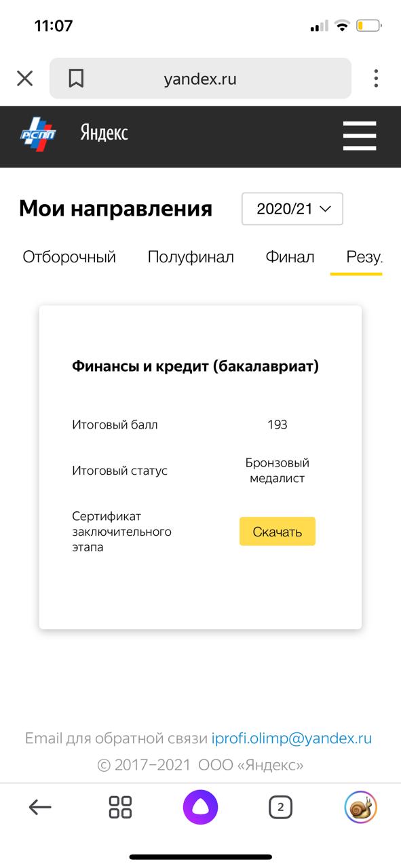This screenshot has height=868, width=401.
Task: Switch to the Финал tab
Action: [290, 258]
